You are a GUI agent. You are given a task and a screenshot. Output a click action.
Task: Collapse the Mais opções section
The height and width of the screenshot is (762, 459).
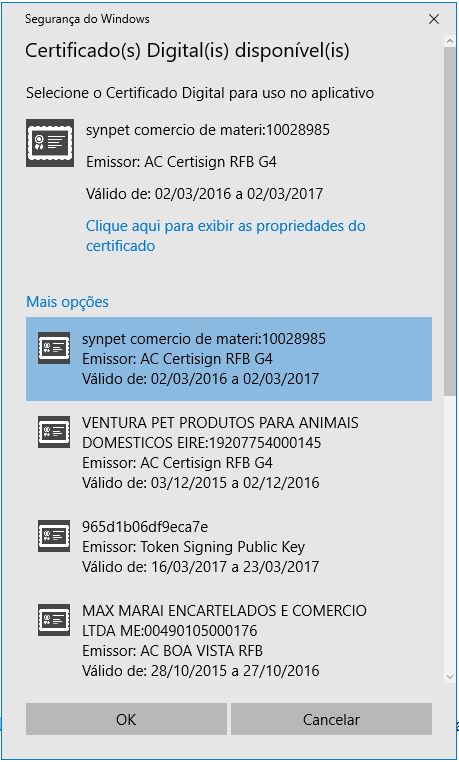click(68, 302)
